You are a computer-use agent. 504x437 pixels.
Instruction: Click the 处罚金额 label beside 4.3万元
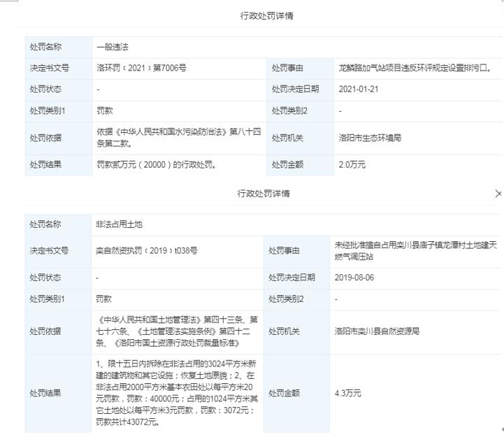284,393
